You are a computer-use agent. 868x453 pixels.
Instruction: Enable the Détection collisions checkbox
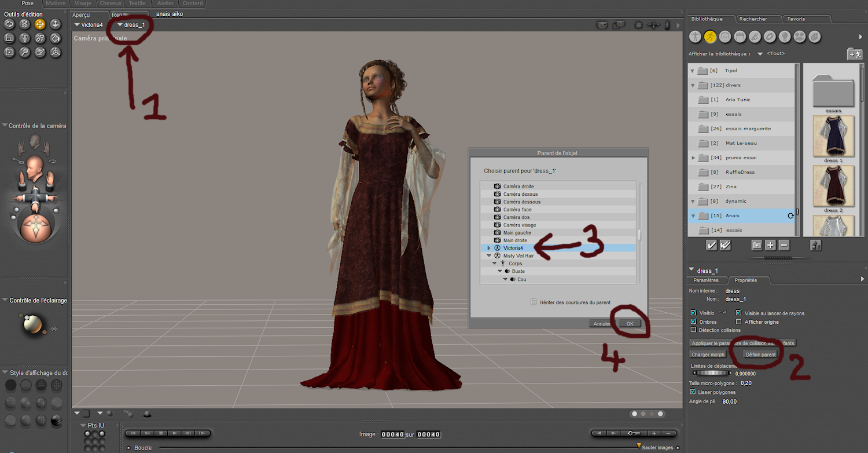click(694, 330)
